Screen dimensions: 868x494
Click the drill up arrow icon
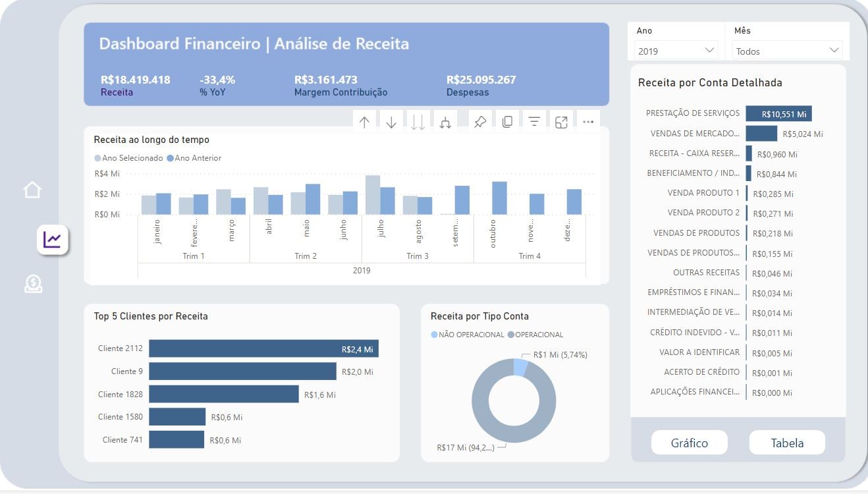[x=364, y=122]
